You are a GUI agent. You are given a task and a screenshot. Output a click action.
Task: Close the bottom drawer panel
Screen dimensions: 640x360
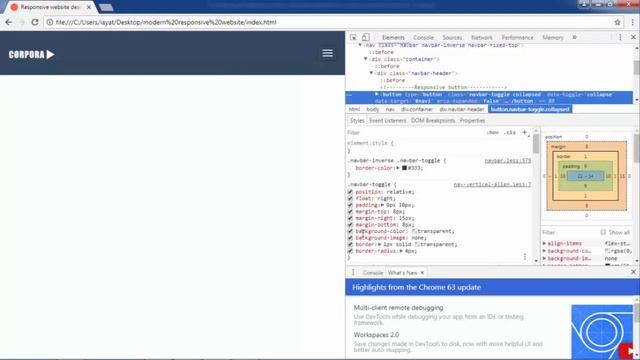[x=633, y=272]
